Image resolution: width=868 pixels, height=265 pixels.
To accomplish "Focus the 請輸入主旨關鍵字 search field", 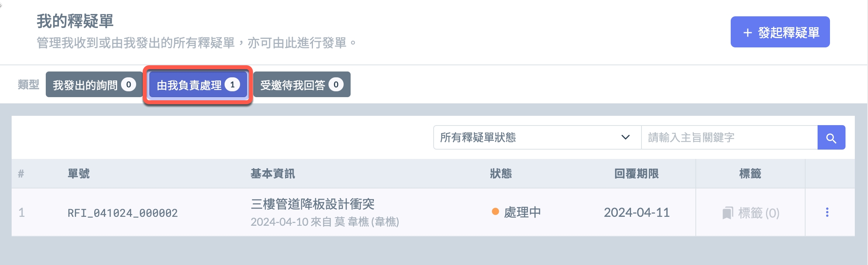I will (x=729, y=138).
